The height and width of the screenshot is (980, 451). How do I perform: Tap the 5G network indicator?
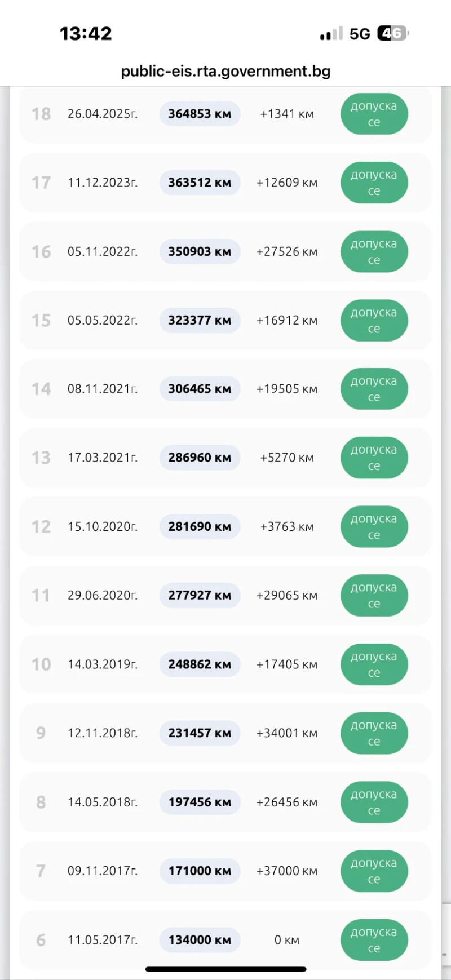pos(360,34)
